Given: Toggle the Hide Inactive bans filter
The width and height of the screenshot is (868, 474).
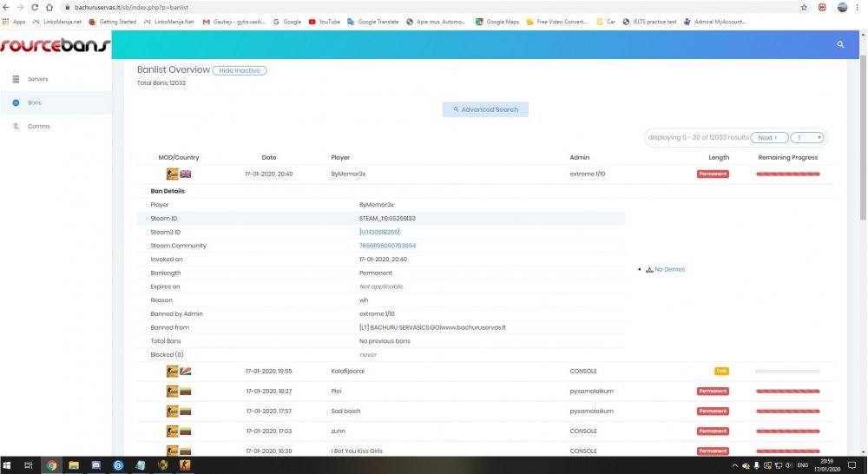Looking at the screenshot, I should pyautogui.click(x=240, y=70).
